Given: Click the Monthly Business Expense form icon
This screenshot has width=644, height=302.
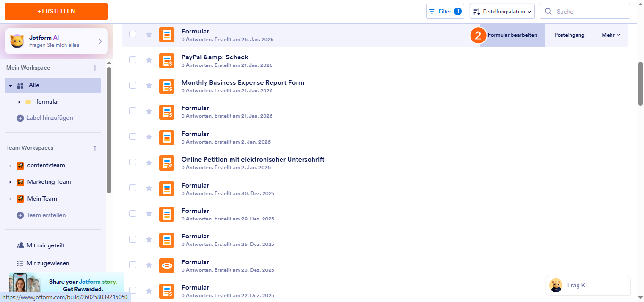Looking at the screenshot, I should click(x=167, y=86).
